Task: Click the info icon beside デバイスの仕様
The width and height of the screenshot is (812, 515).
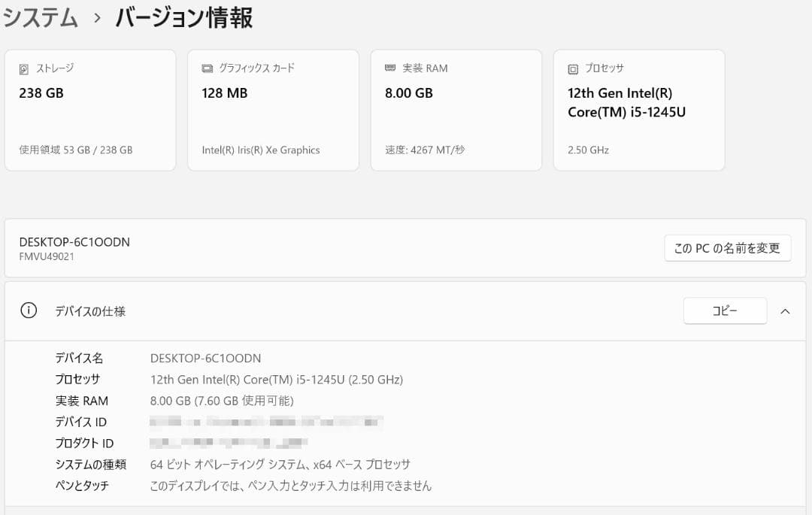Action: 29,311
